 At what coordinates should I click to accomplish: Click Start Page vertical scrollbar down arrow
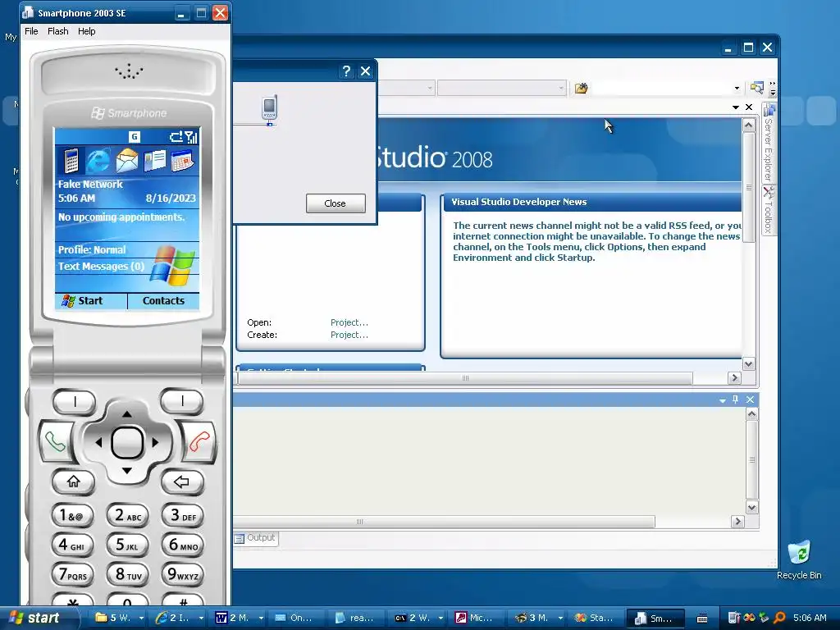748,364
